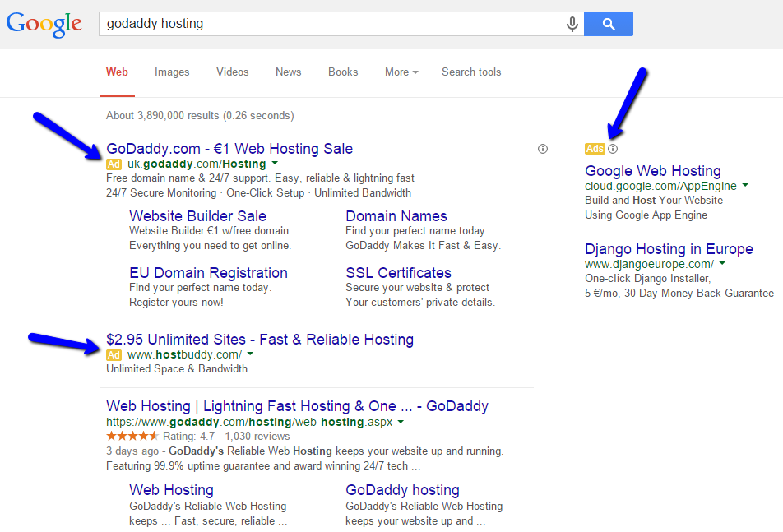
Task: Click 'Using Google App Engine' text
Action: click(x=646, y=215)
